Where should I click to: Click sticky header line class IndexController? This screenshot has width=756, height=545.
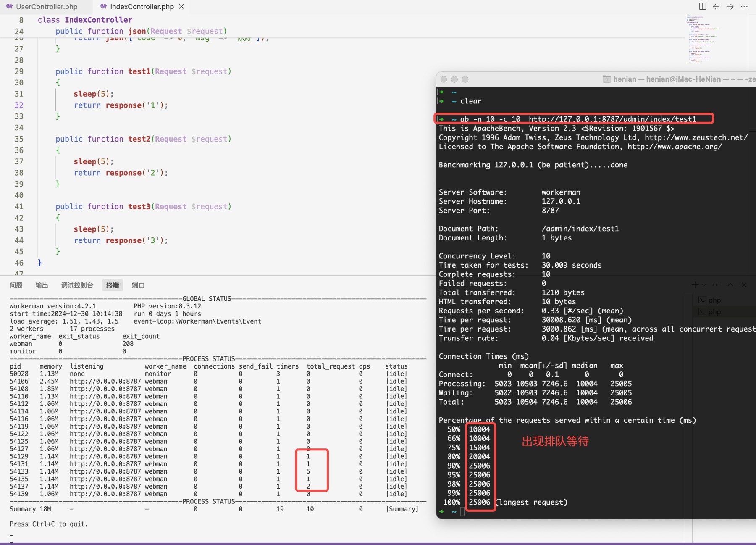pyautogui.click(x=85, y=20)
